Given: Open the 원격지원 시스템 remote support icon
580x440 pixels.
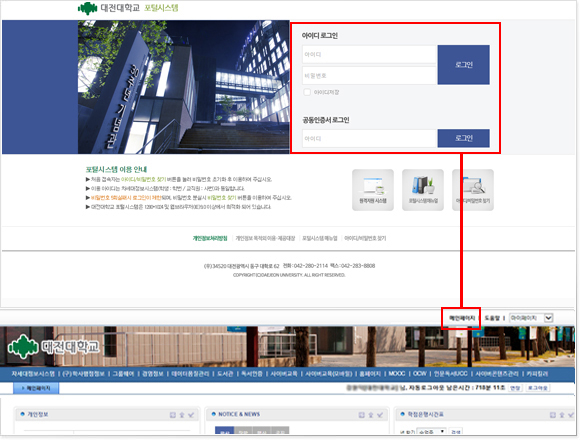Looking at the screenshot, I should [x=373, y=190].
